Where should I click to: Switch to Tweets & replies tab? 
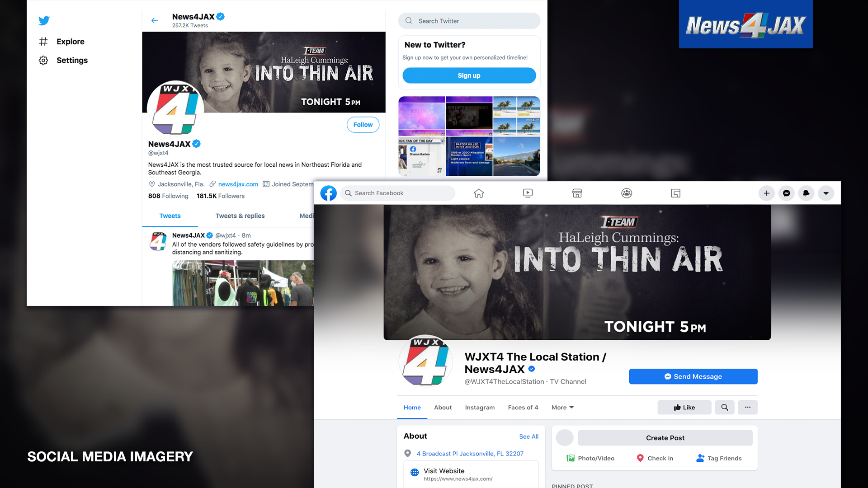point(240,216)
